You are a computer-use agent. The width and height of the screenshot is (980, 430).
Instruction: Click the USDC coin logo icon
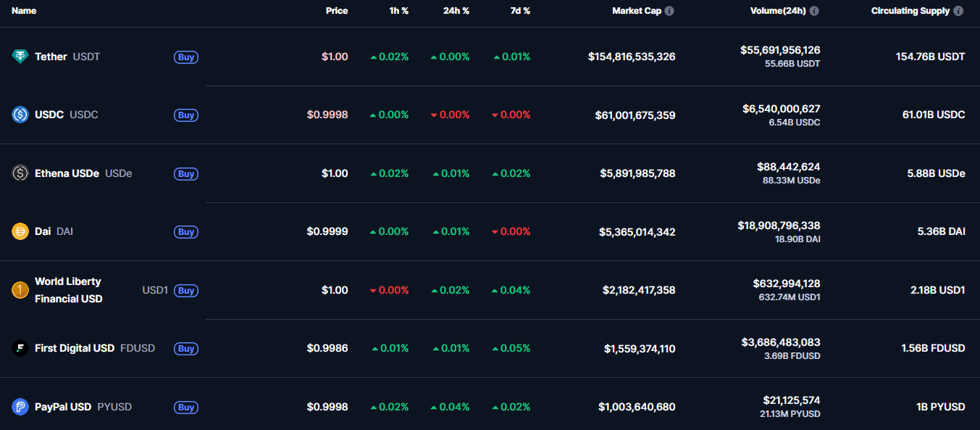tap(20, 115)
